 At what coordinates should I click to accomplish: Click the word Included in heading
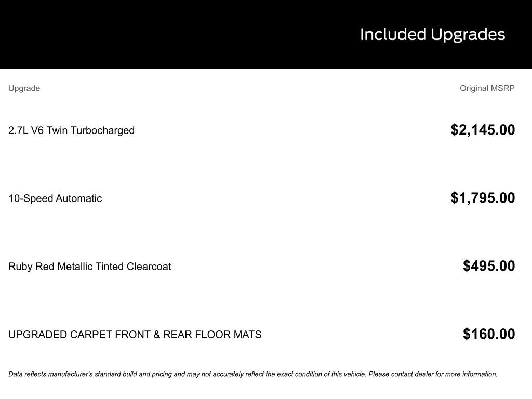coord(393,34)
